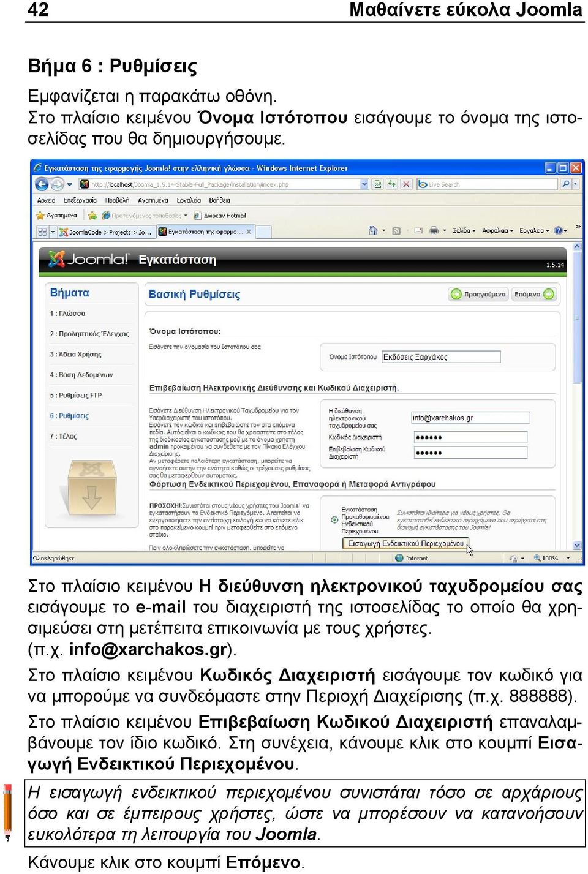Viewport: 588px width, 874px height.
Task: Click the page scrollbar up arrow
Action: (577, 247)
